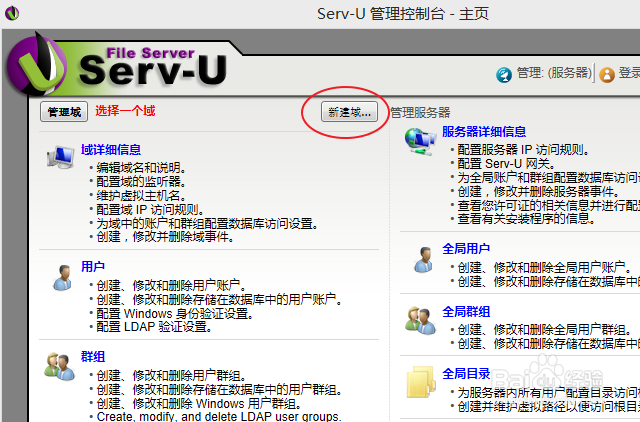Click the Serv-U File Server banner logo
The width and height of the screenshot is (640, 422).
(x=116, y=64)
